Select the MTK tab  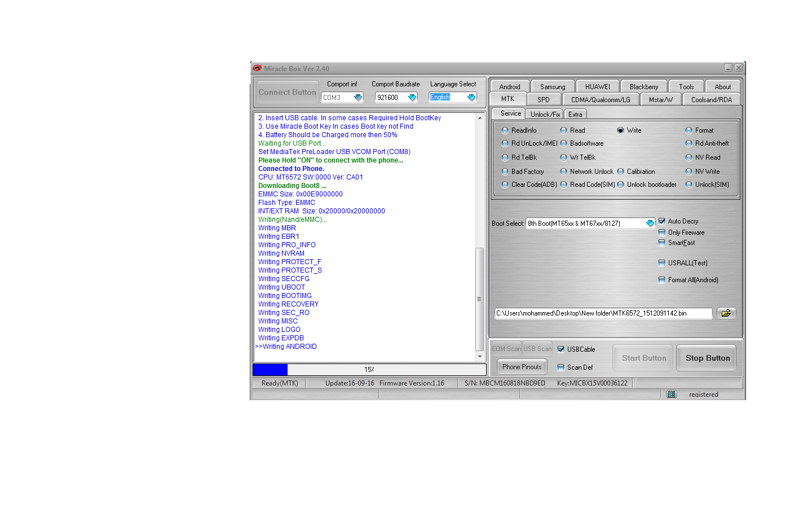coord(507,99)
